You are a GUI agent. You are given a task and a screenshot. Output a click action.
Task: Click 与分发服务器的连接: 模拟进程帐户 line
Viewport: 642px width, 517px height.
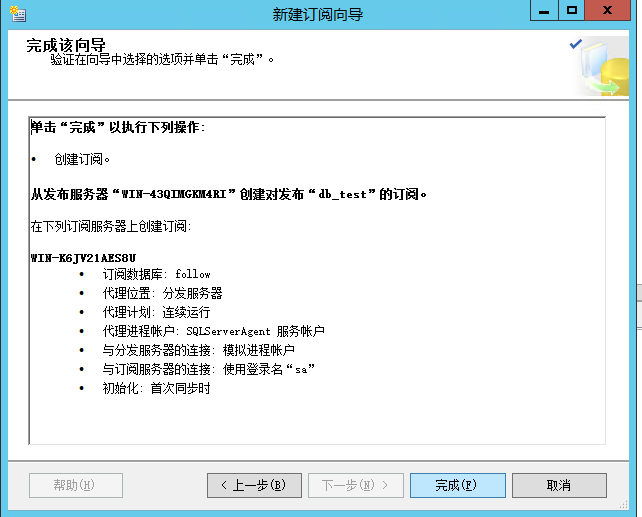pos(199,350)
